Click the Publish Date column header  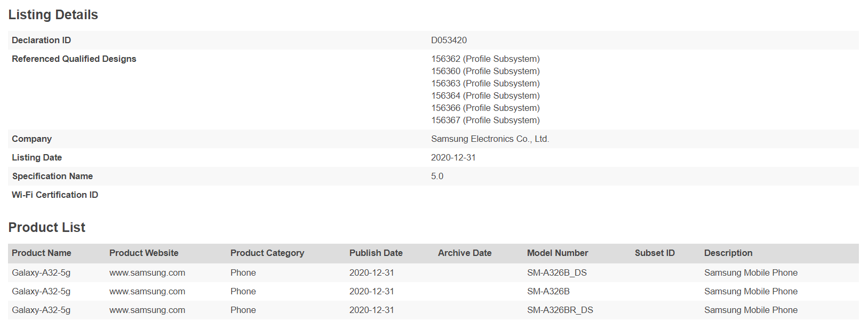click(376, 253)
